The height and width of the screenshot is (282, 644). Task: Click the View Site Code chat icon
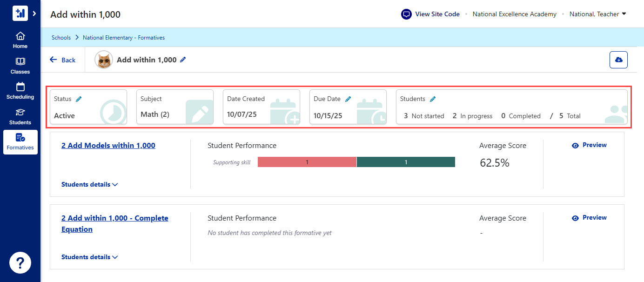point(407,14)
